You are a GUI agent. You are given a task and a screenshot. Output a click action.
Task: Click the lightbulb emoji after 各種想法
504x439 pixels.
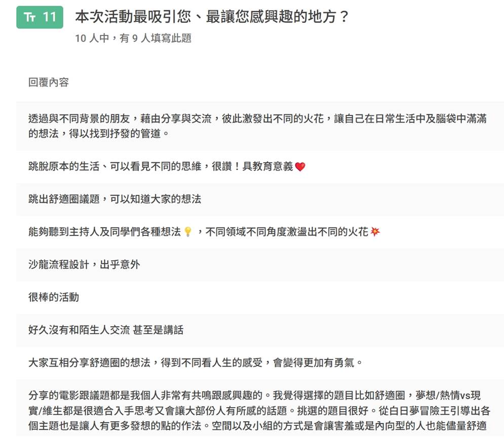click(188, 232)
